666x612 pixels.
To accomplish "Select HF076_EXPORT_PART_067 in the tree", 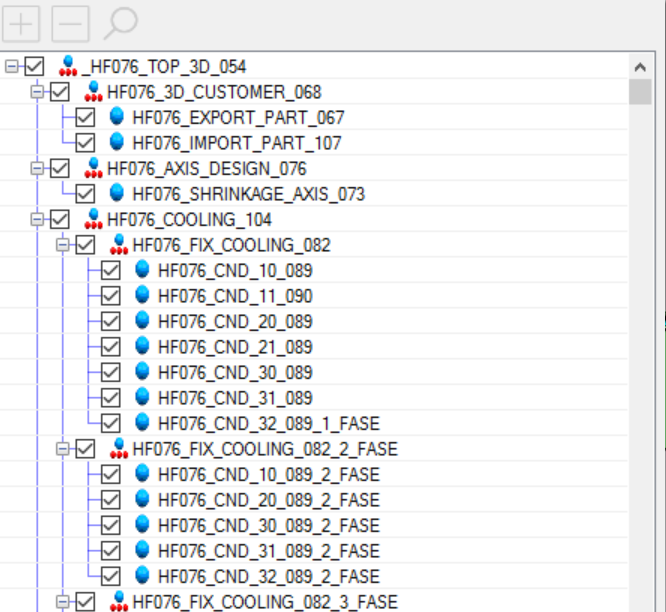I will (238, 118).
